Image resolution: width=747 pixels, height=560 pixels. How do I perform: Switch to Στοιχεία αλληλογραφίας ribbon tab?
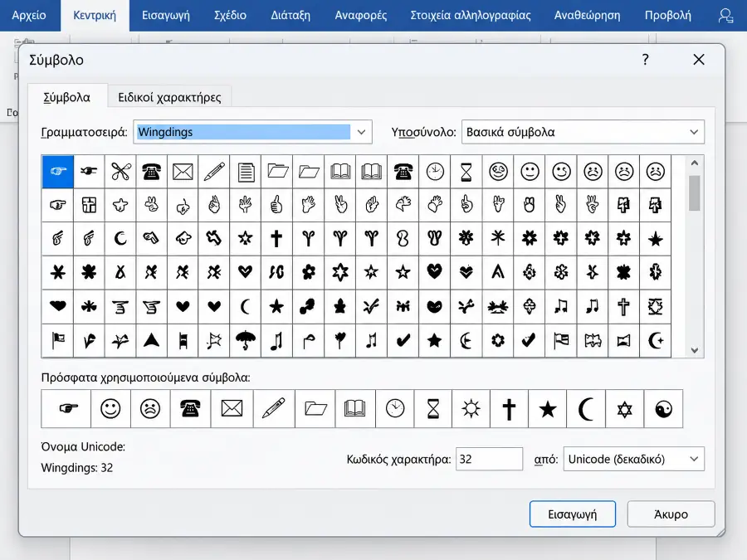click(x=471, y=15)
